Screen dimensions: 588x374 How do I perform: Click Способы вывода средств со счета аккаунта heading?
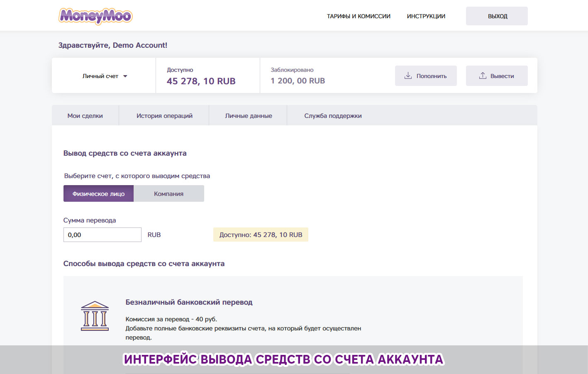(144, 264)
